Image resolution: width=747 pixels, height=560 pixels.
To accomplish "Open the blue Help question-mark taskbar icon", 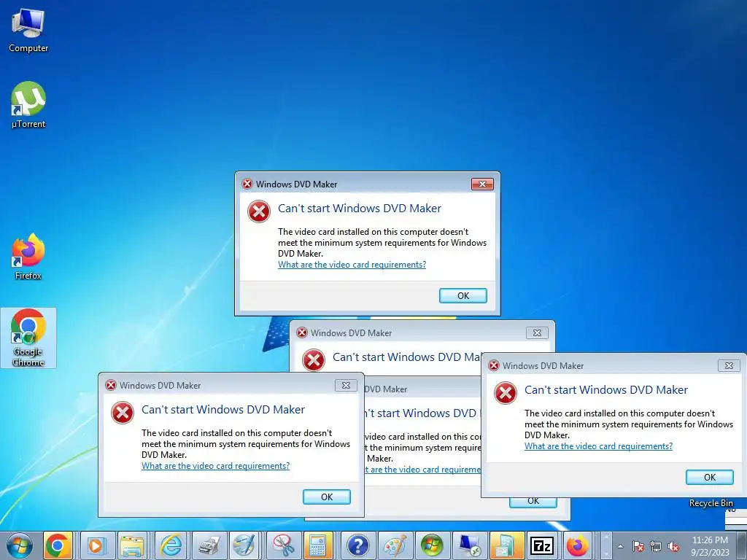I will click(357, 545).
